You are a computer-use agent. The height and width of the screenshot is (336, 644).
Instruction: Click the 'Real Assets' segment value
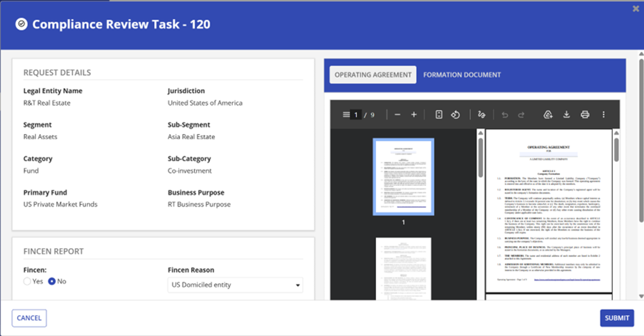tap(40, 137)
